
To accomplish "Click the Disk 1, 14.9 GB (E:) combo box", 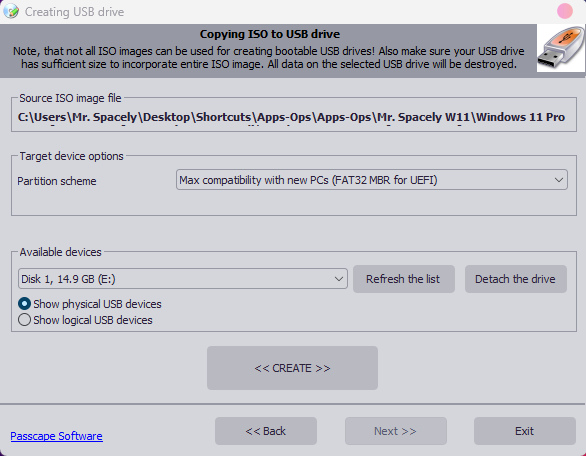I will [x=183, y=279].
